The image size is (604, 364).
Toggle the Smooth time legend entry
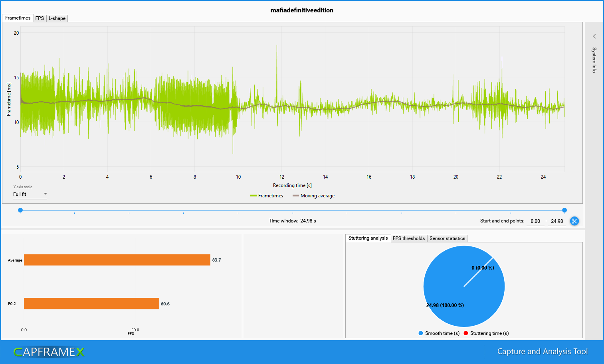(439, 333)
